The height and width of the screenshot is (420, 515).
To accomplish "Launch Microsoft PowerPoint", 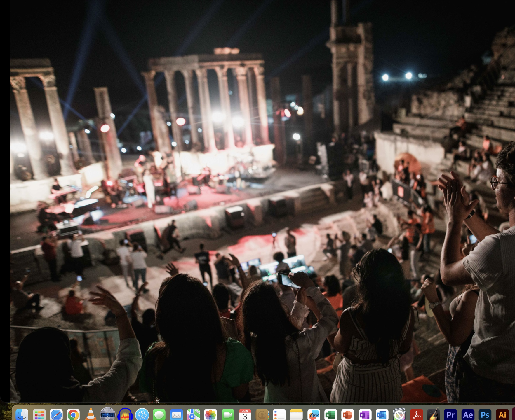I will 347,414.
